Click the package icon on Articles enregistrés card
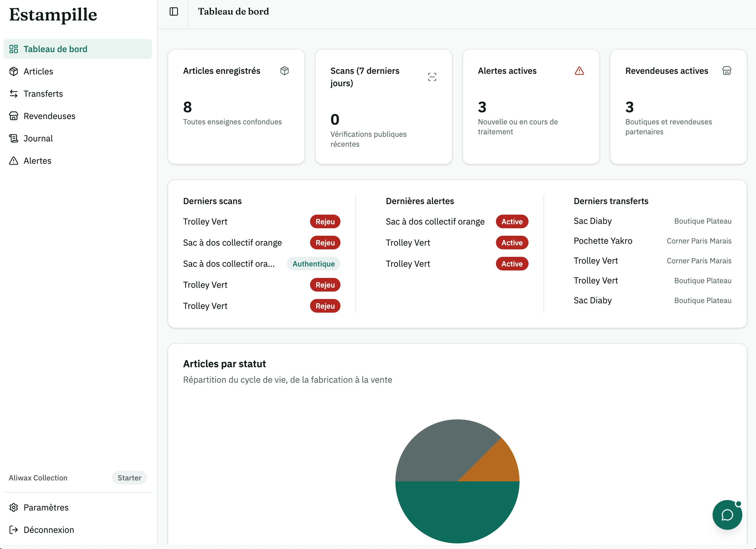 (x=284, y=71)
